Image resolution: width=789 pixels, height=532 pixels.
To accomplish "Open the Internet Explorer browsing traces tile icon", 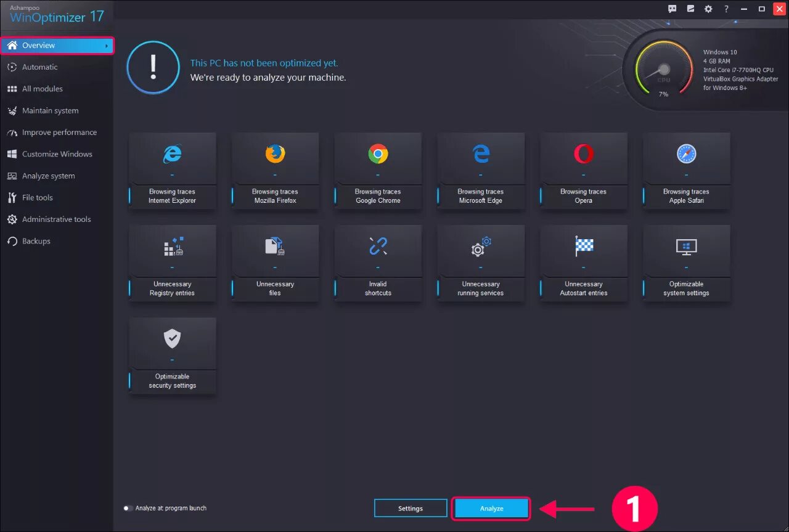I will click(173, 153).
